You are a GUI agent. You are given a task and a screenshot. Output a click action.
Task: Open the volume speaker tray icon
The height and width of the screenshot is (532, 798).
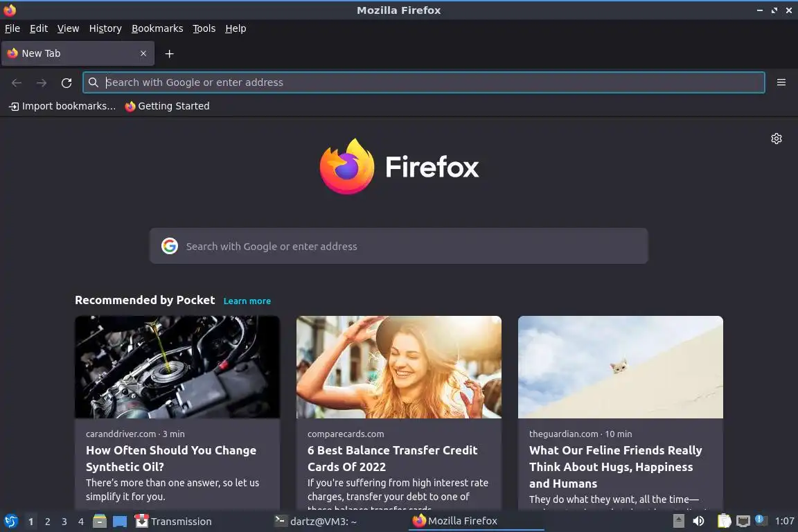pyautogui.click(x=699, y=521)
